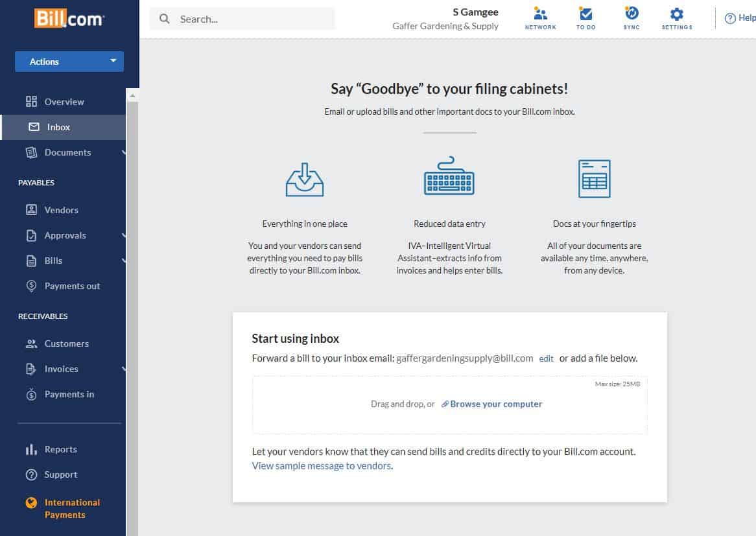The height and width of the screenshot is (536, 756).
Task: Click S Gamgee account name
Action: point(475,12)
